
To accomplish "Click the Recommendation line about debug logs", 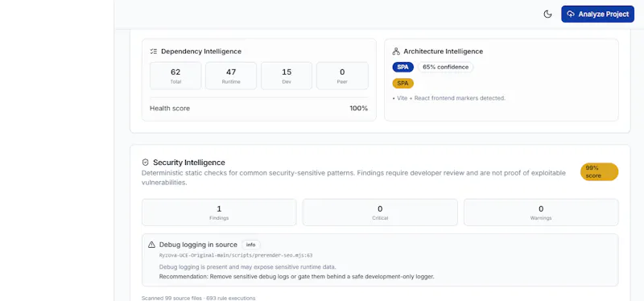I will pos(296,276).
